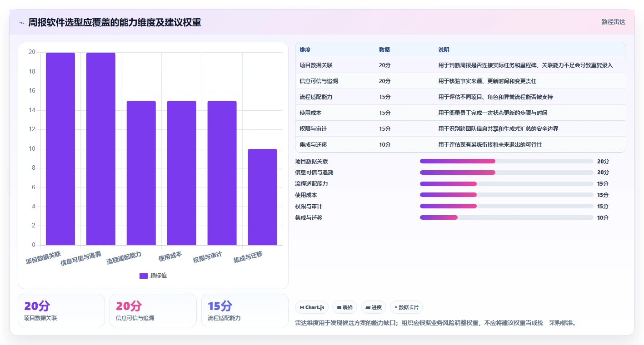The height and width of the screenshot is (345, 644).
Task: Click the 项目数据关联 progress bar
Action: click(x=507, y=161)
